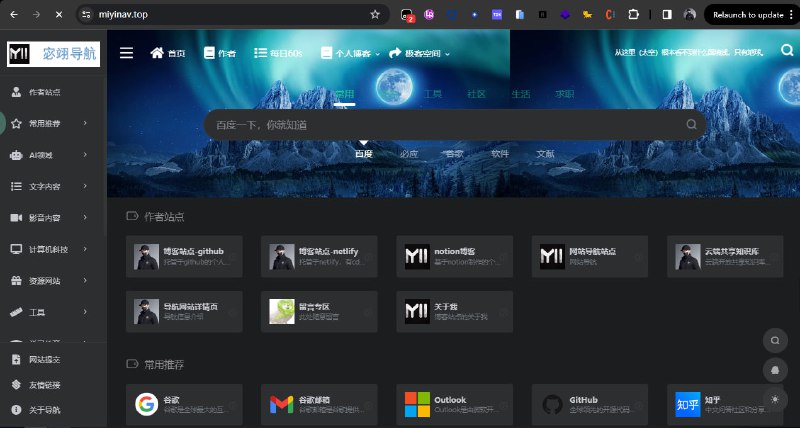Select 必应 as the search engine
Screen dimensions: 800x428
pyautogui.click(x=408, y=154)
